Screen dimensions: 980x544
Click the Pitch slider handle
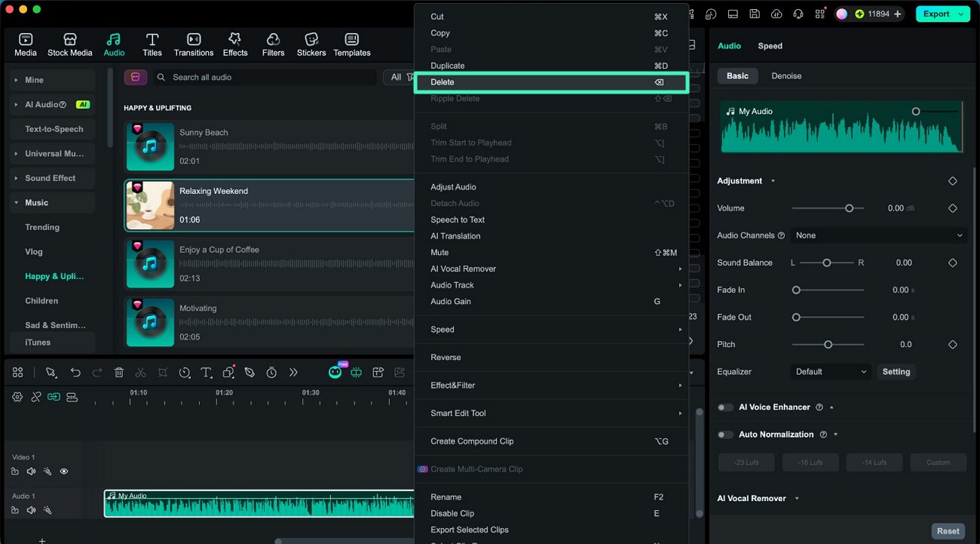click(828, 344)
